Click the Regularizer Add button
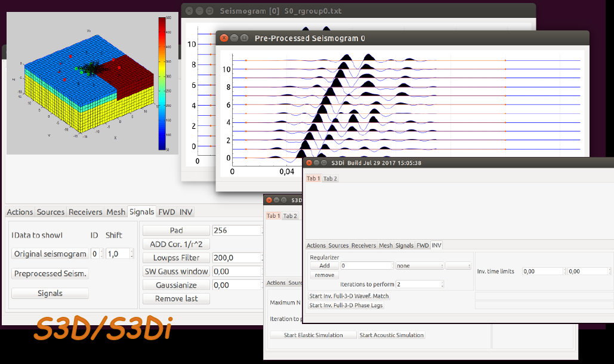Viewport: 614px width, 364px height. pyautogui.click(x=324, y=266)
